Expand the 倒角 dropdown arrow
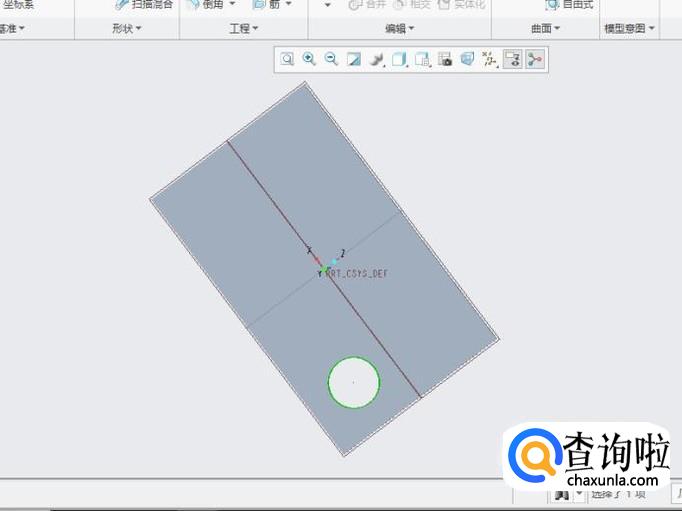Screen dimensions: 682x511 pos(232,4)
